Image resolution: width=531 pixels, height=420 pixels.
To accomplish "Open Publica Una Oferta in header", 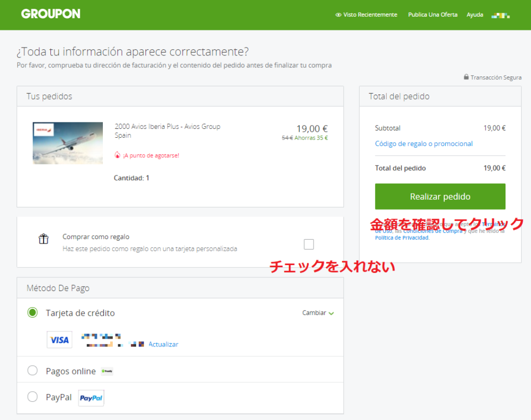I will coord(433,15).
